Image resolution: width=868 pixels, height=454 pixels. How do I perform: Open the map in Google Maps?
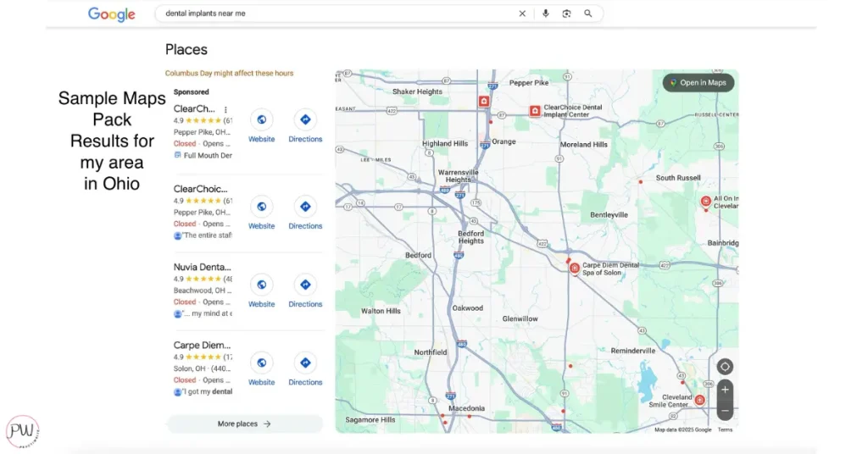(698, 82)
